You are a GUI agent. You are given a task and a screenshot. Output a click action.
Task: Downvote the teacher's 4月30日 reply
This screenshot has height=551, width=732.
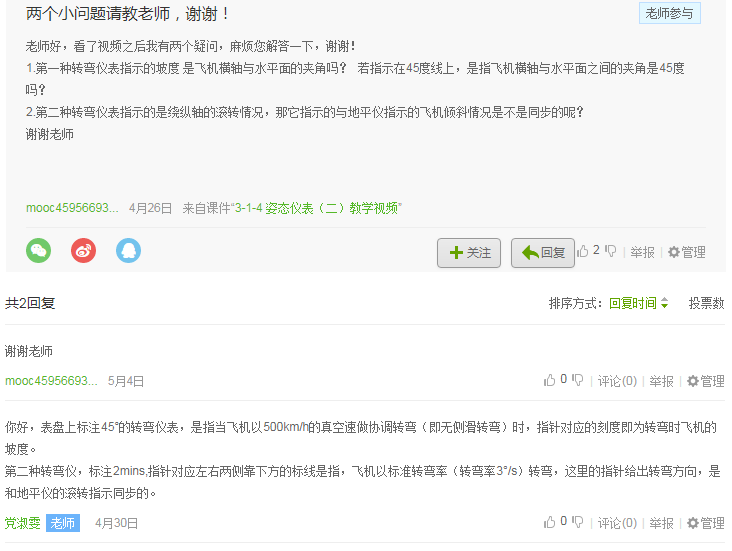click(577, 522)
